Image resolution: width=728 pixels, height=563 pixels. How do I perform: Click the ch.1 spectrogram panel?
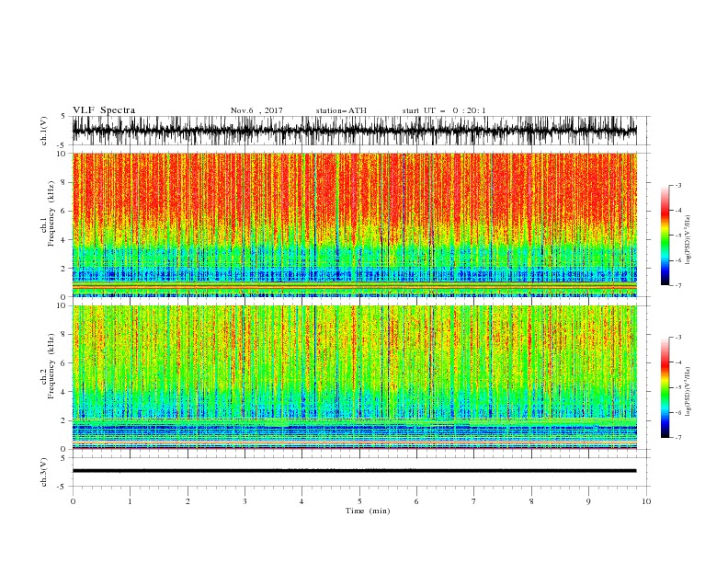pyautogui.click(x=354, y=224)
